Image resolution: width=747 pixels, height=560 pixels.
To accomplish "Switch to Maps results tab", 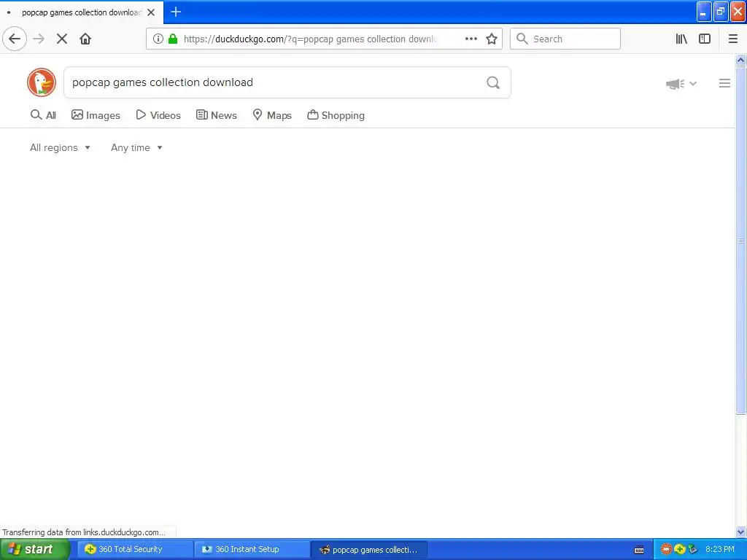I will (x=272, y=115).
